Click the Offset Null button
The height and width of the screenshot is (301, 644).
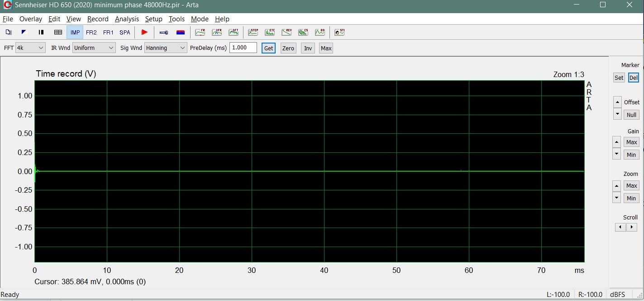pos(632,115)
